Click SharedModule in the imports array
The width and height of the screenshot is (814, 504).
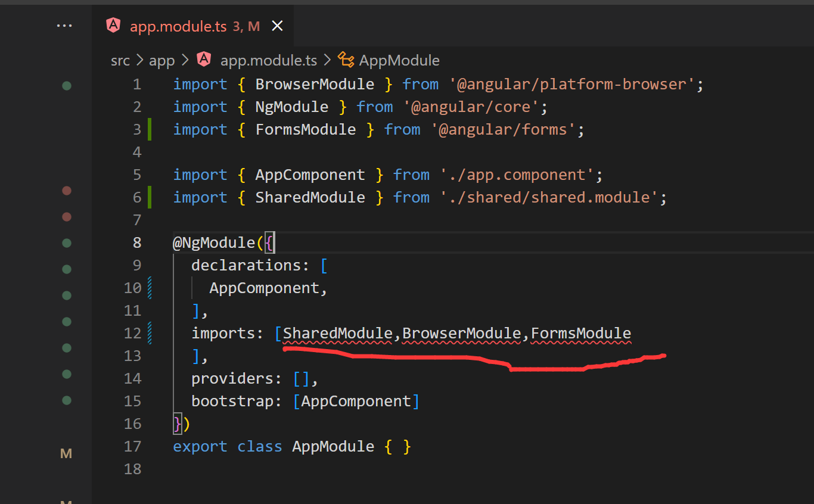point(338,334)
